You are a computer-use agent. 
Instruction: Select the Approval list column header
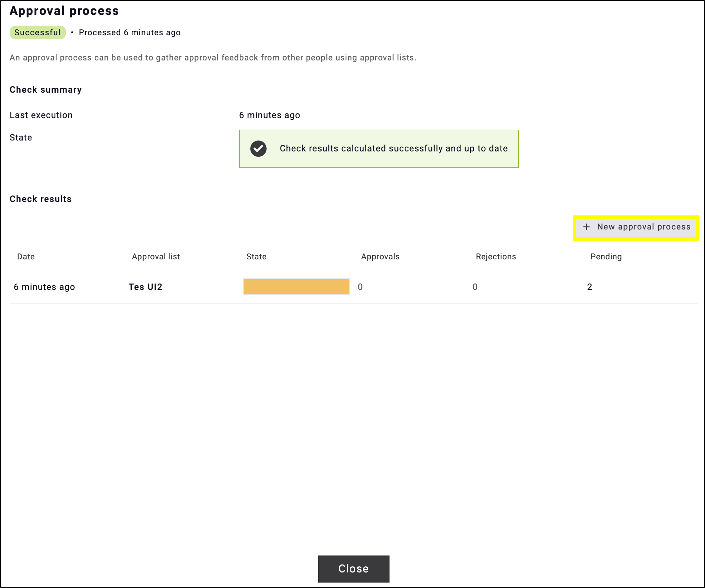(156, 257)
